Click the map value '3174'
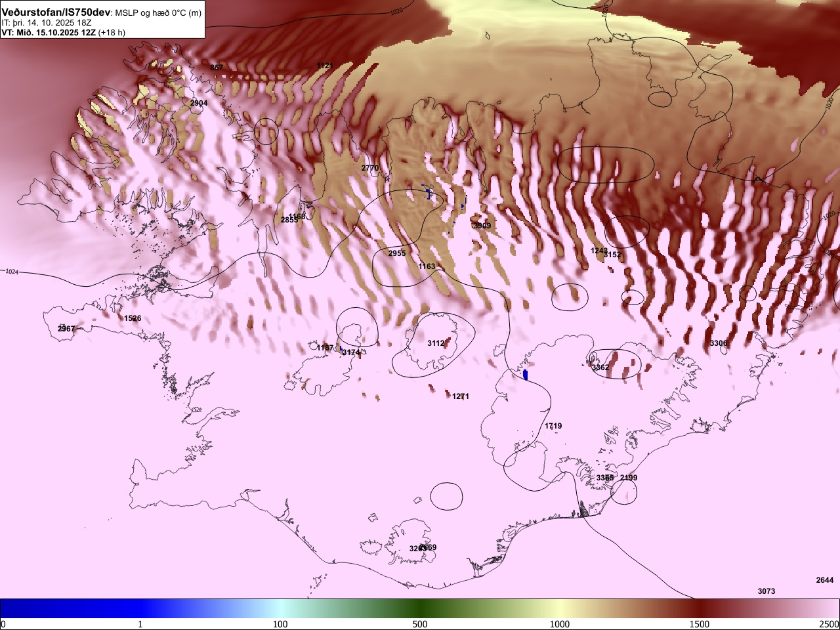Viewport: 840px width, 630px height. click(351, 352)
